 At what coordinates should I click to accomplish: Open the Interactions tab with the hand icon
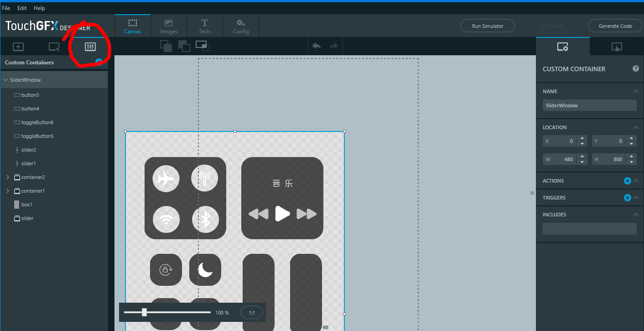pyautogui.click(x=617, y=46)
